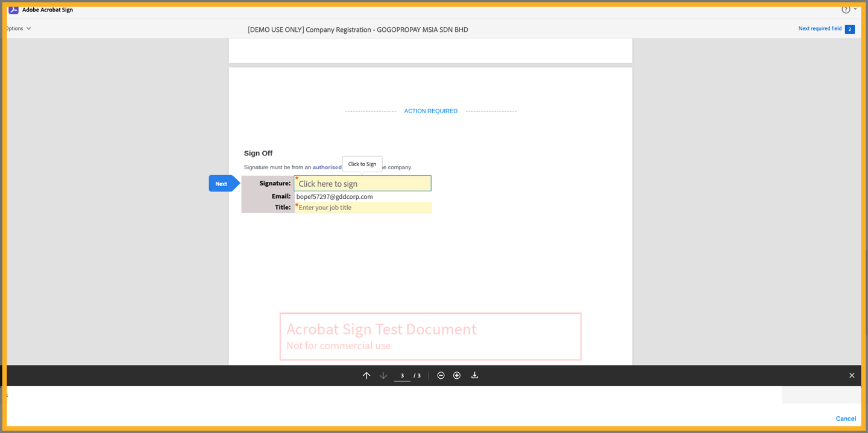The width and height of the screenshot is (868, 433).
Task: Click the bopef57297@gddcorp.com email field
Action: 334,196
